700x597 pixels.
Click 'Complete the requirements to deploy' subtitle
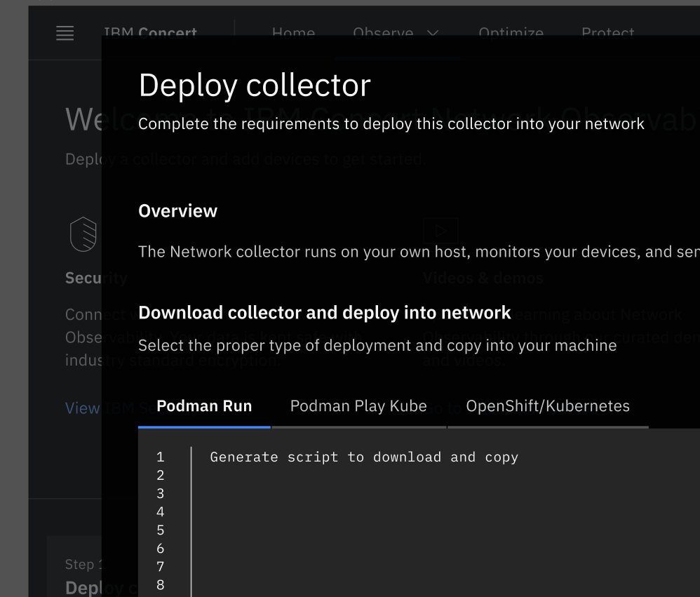pos(391,123)
